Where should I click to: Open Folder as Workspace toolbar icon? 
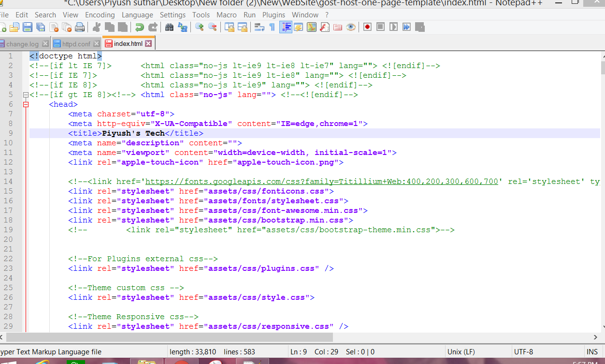338,27
